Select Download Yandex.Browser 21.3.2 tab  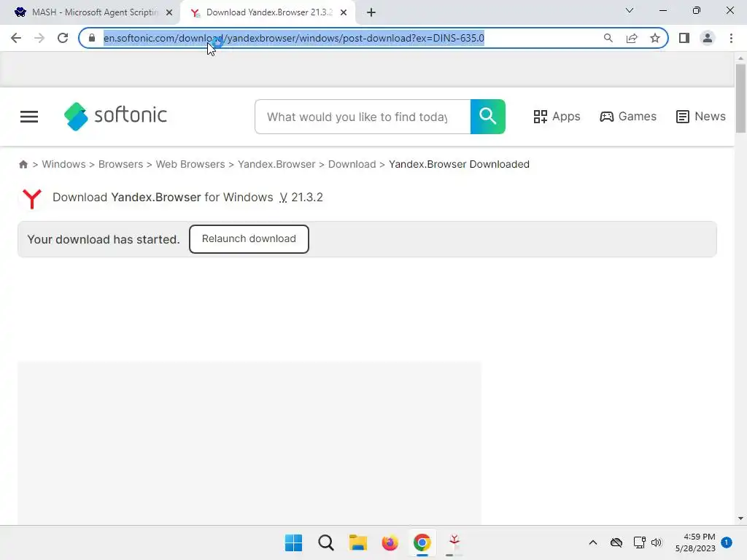point(269,12)
